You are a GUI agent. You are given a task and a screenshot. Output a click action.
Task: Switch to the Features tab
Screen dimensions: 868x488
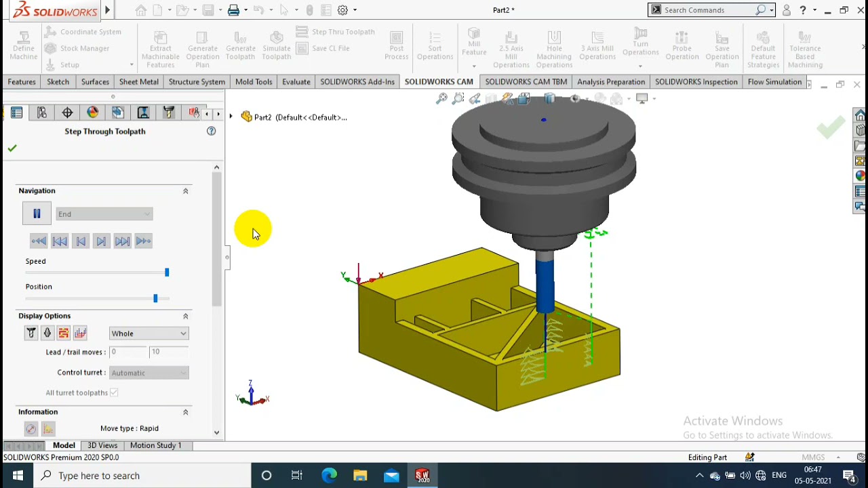(x=22, y=82)
